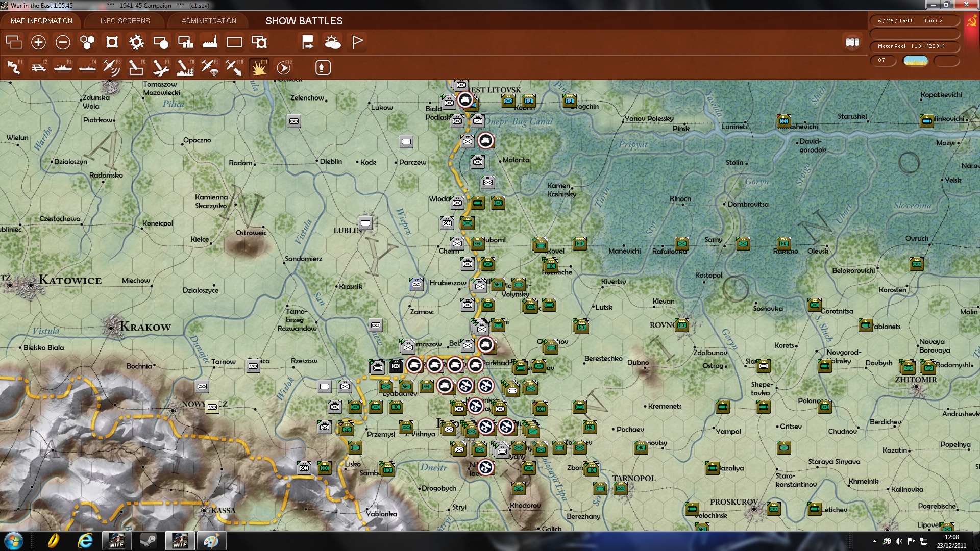
Task: Select Rail mode (F2 track icon)
Action: (38, 67)
